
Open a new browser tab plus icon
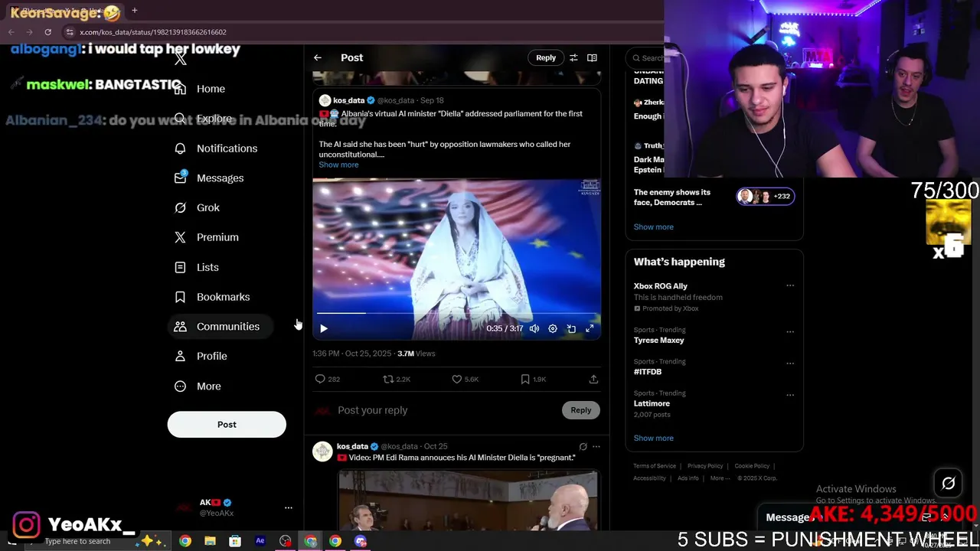135,11
